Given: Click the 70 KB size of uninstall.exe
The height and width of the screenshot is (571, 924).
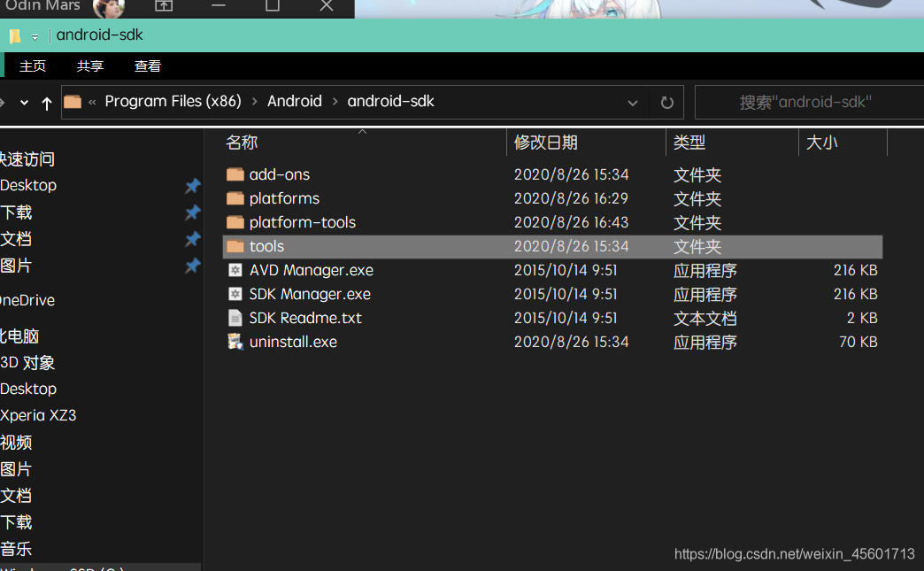Looking at the screenshot, I should click(x=858, y=342).
